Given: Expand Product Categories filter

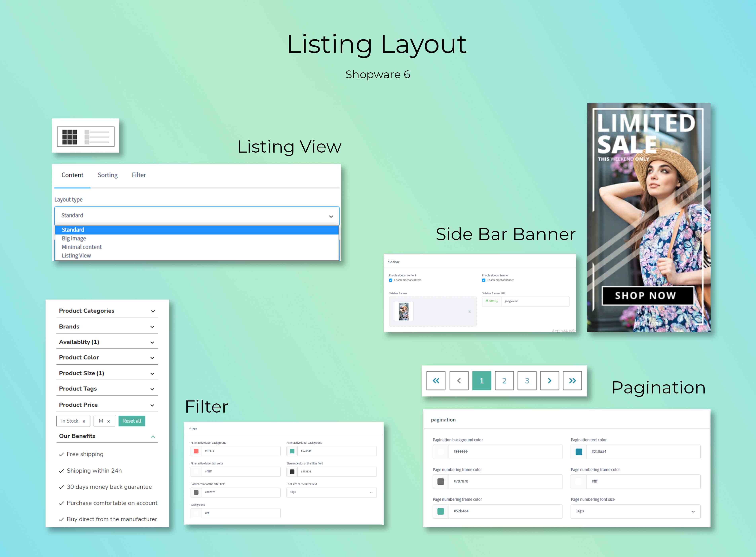Looking at the screenshot, I should coord(107,311).
